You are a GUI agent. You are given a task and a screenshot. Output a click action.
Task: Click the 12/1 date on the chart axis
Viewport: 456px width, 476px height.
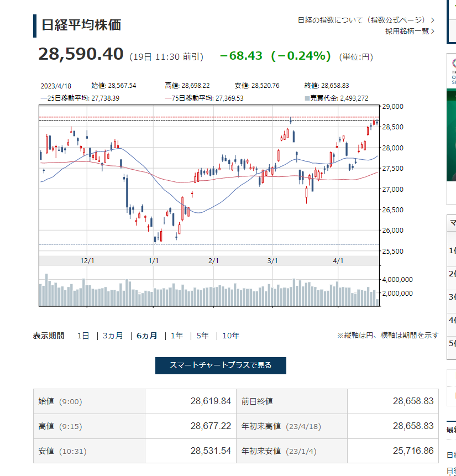tap(87, 261)
